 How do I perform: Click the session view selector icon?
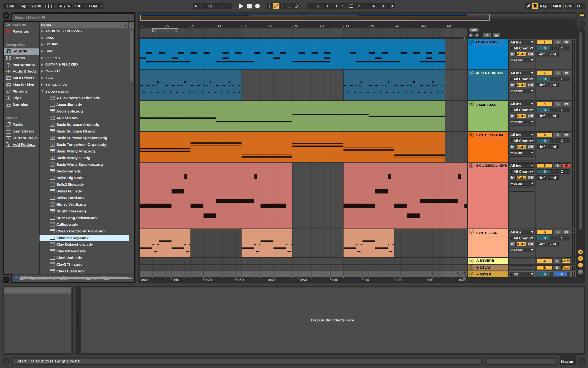click(582, 24)
